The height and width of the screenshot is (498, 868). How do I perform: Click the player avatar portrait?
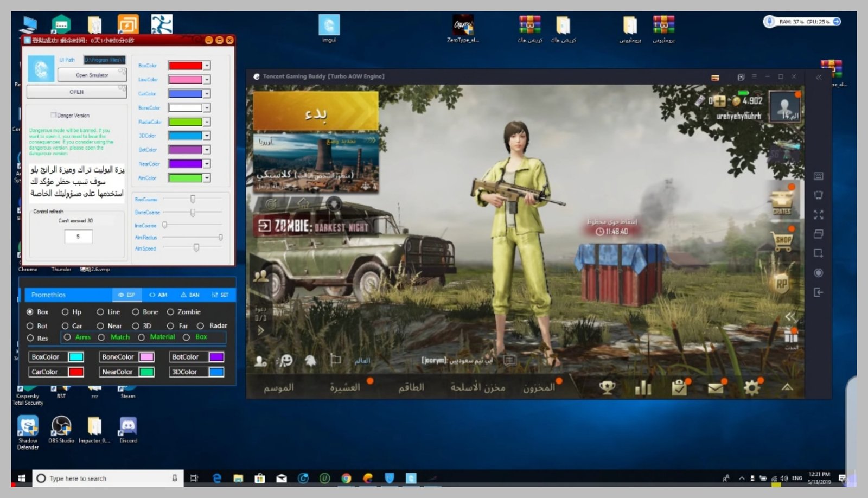[784, 106]
